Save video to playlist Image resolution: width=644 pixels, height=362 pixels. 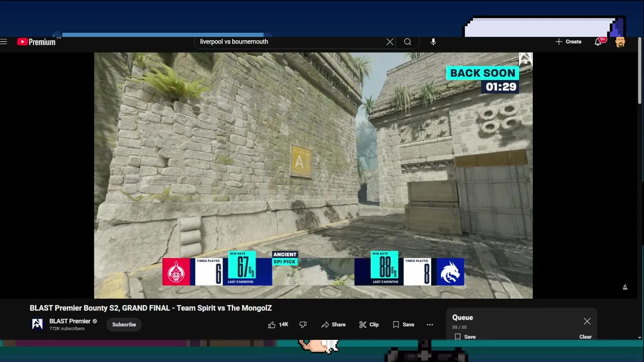coord(404,325)
